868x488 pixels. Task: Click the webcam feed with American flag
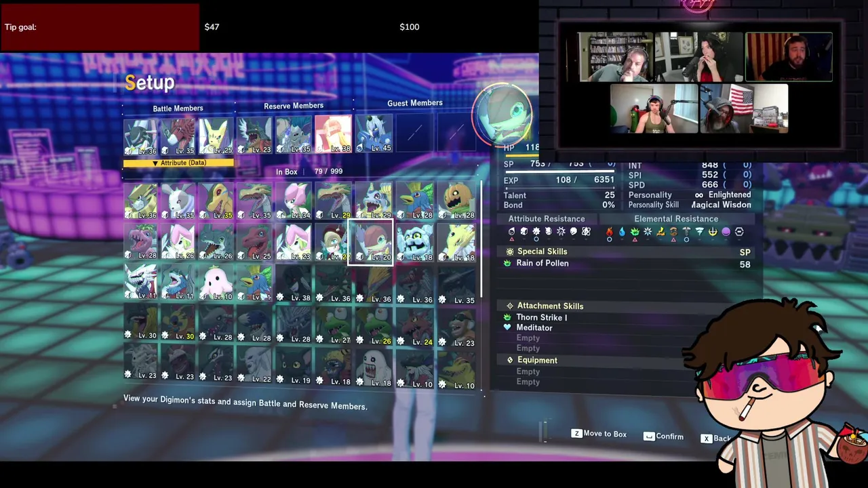tap(744, 108)
